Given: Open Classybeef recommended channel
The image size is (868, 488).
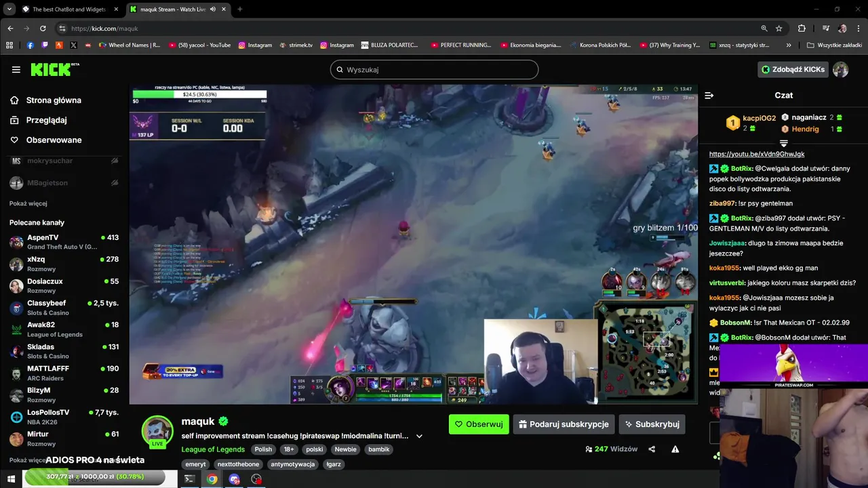Looking at the screenshot, I should coord(64,307).
